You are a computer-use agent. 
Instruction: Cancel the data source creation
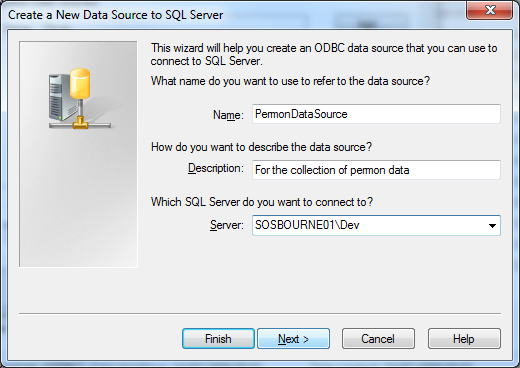point(378,339)
